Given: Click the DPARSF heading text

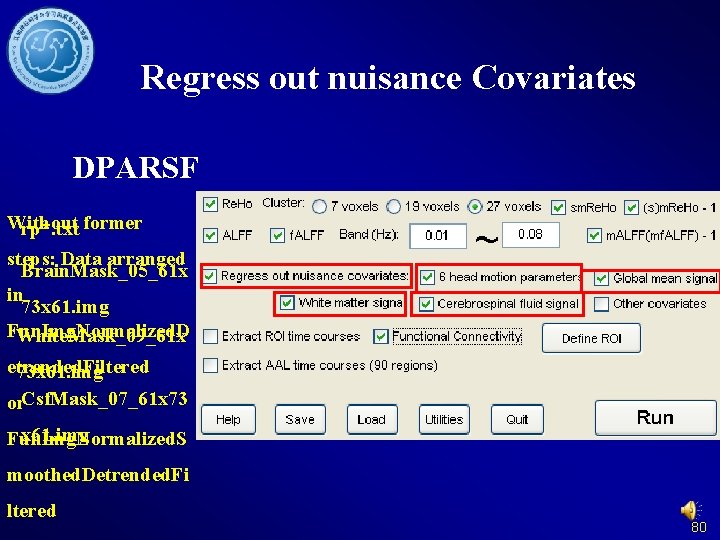Looking at the screenshot, I should [135, 167].
